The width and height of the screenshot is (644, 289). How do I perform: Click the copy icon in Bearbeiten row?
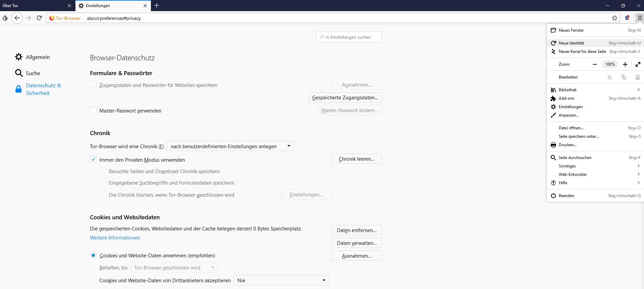(624, 77)
